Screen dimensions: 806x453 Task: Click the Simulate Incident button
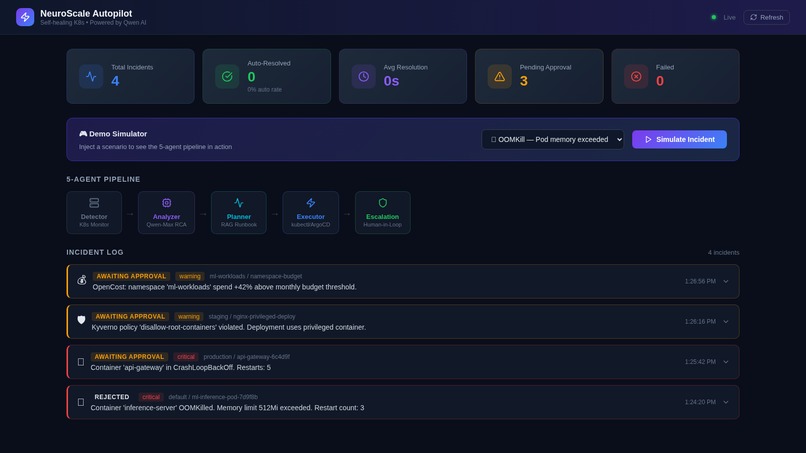click(x=679, y=139)
